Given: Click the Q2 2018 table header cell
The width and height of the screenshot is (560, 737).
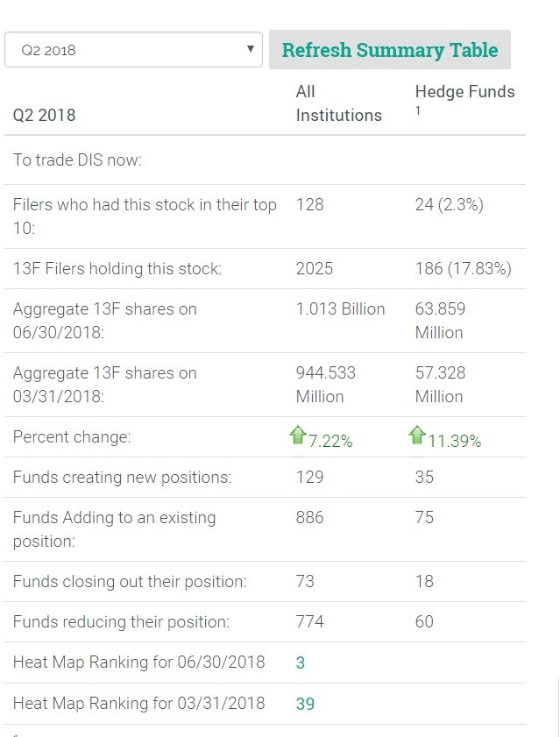Looking at the screenshot, I should coord(44,115).
